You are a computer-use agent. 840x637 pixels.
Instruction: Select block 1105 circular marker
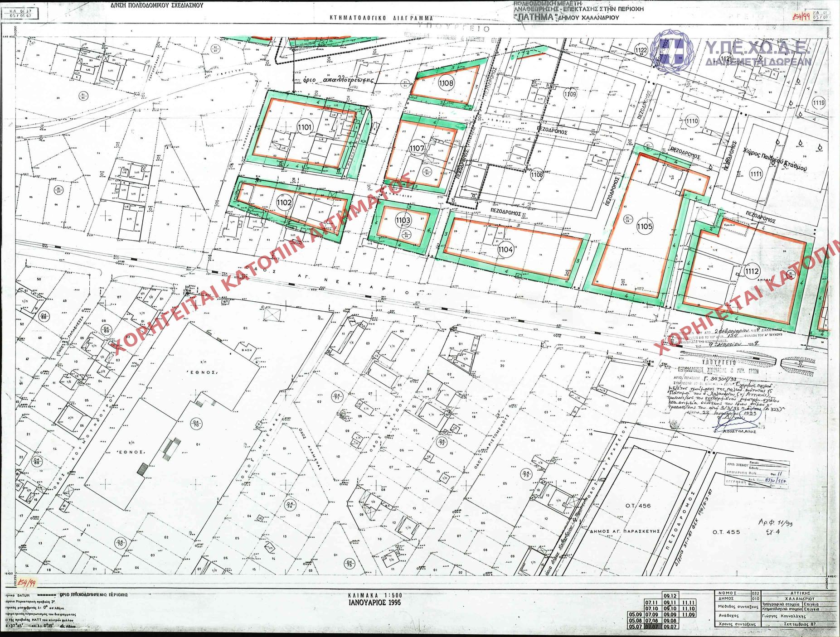click(x=644, y=226)
